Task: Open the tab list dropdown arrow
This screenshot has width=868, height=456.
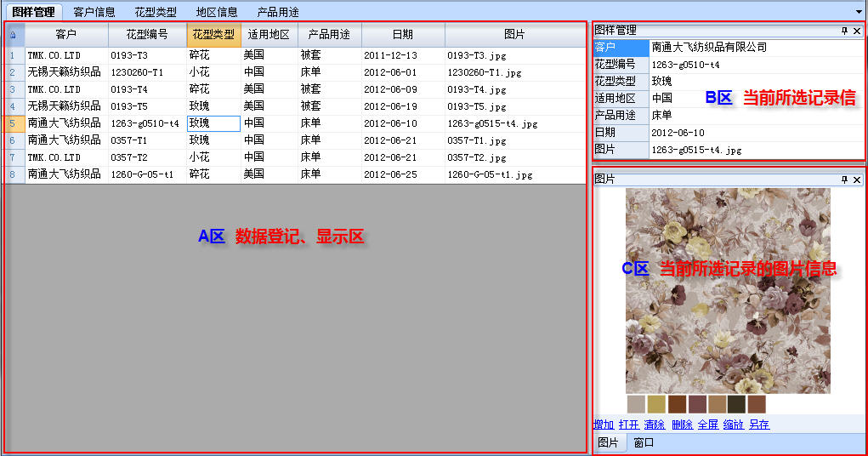Action: pyautogui.click(x=859, y=12)
